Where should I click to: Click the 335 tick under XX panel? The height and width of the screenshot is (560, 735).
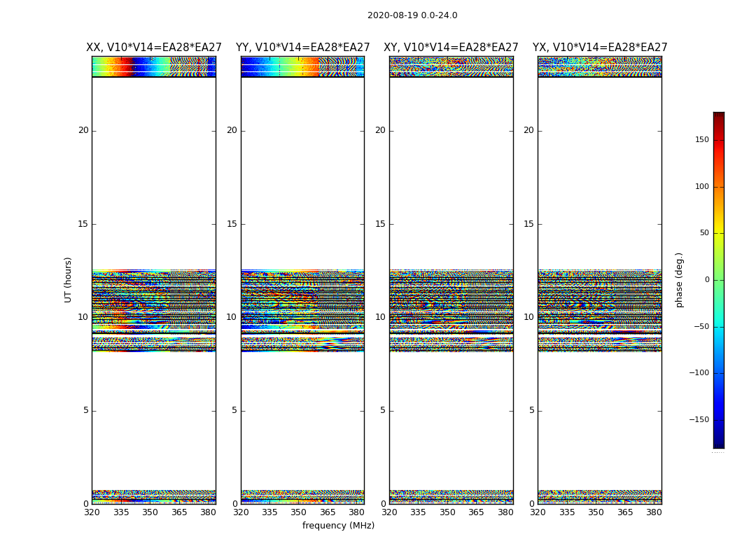pos(121,512)
